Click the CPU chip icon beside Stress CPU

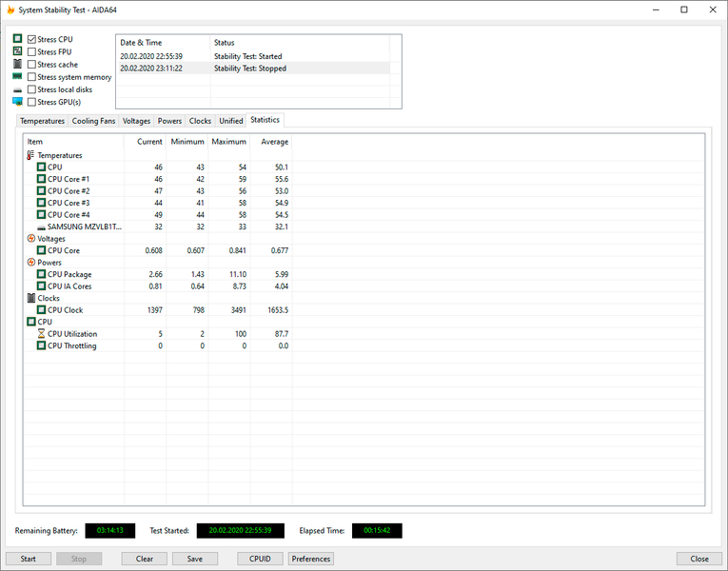coord(18,38)
